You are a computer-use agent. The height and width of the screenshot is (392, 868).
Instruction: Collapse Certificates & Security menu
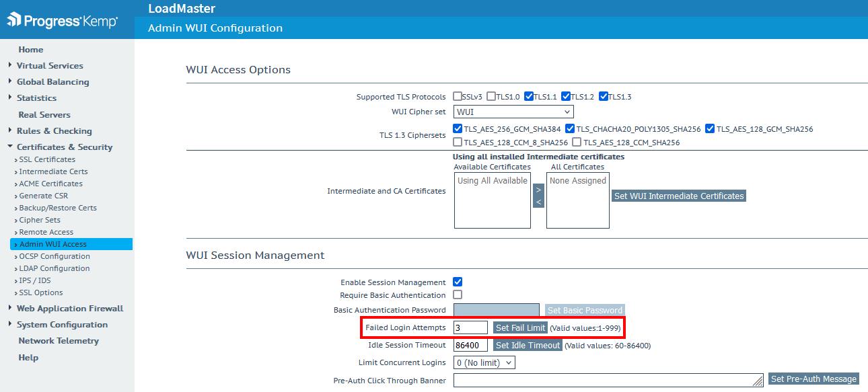(x=65, y=147)
